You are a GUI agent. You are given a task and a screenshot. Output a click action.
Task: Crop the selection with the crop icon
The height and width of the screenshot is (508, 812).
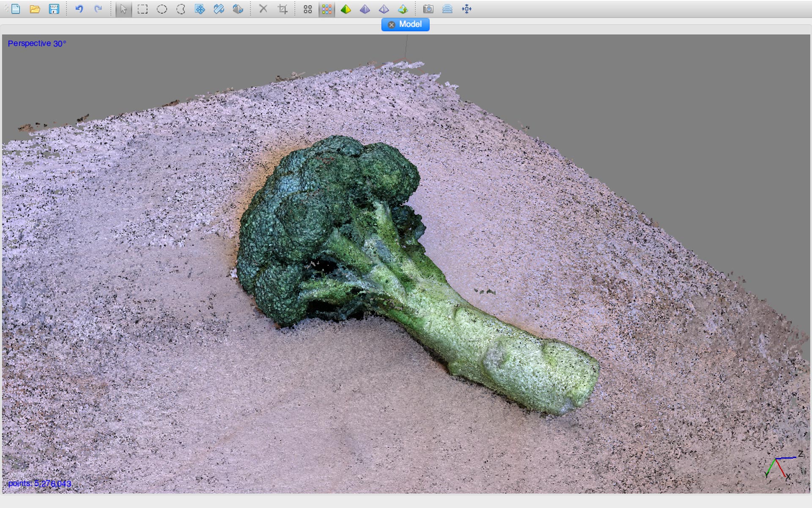283,9
